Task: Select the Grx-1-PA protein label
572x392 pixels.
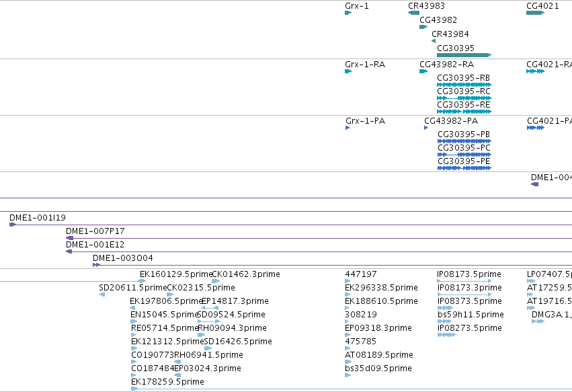Action: pos(365,121)
